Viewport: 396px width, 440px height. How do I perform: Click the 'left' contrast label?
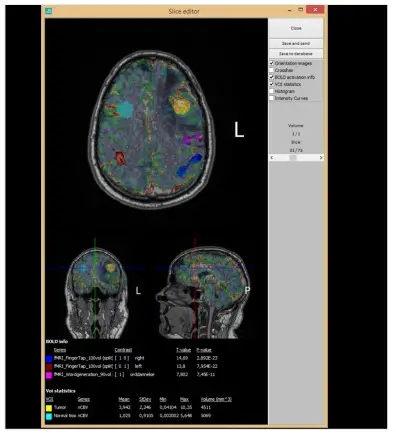(x=138, y=366)
